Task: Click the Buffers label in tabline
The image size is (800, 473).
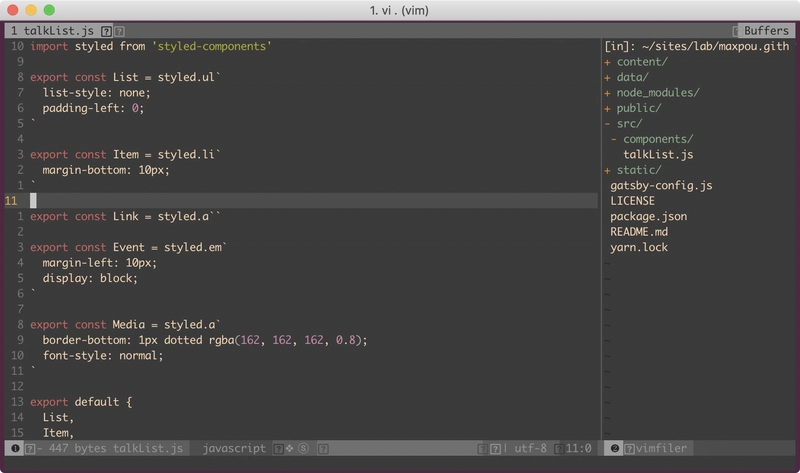Action: tap(766, 31)
